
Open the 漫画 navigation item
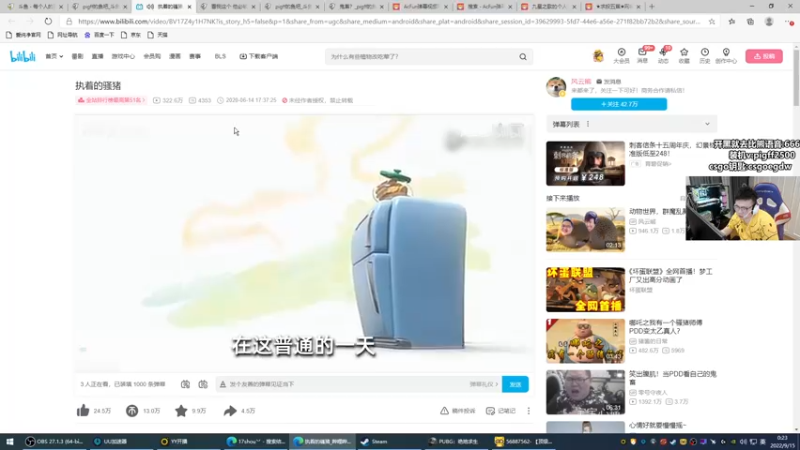click(175, 56)
